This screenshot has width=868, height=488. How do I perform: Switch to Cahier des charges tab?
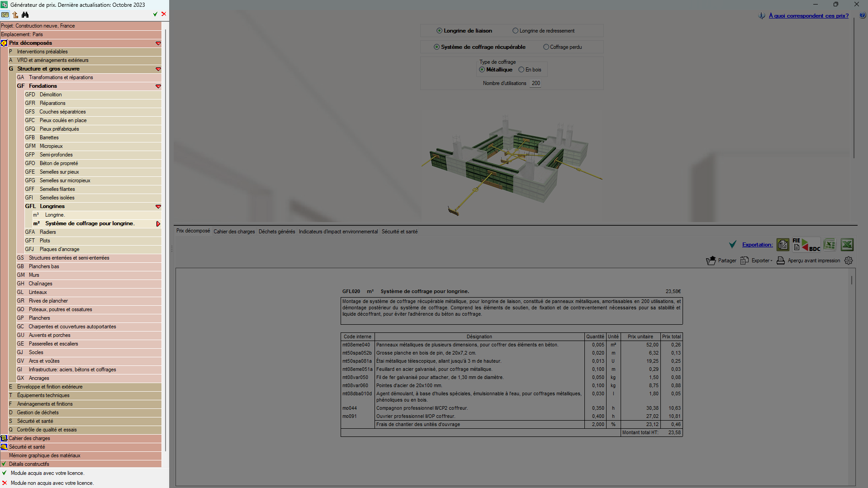[234, 232]
